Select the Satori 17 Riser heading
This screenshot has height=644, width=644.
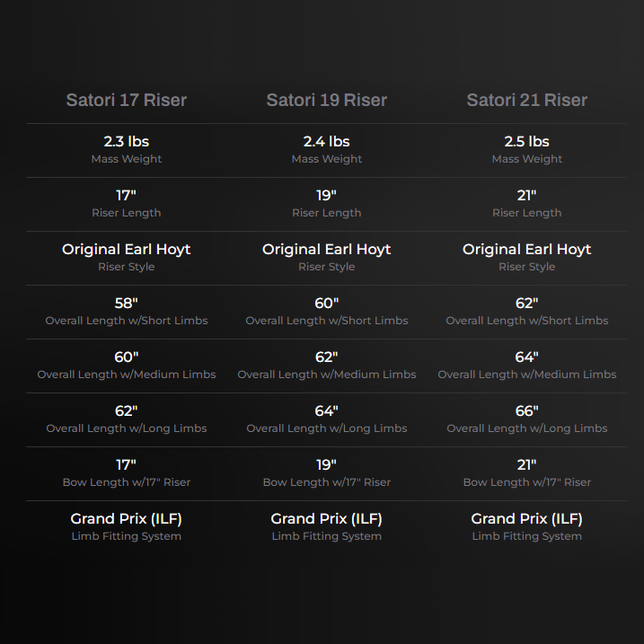(127, 101)
